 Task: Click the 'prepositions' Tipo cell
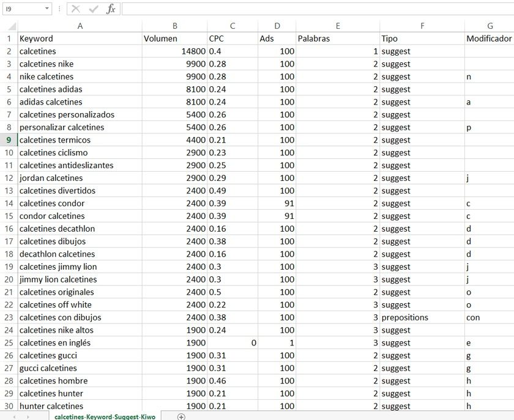422,317
